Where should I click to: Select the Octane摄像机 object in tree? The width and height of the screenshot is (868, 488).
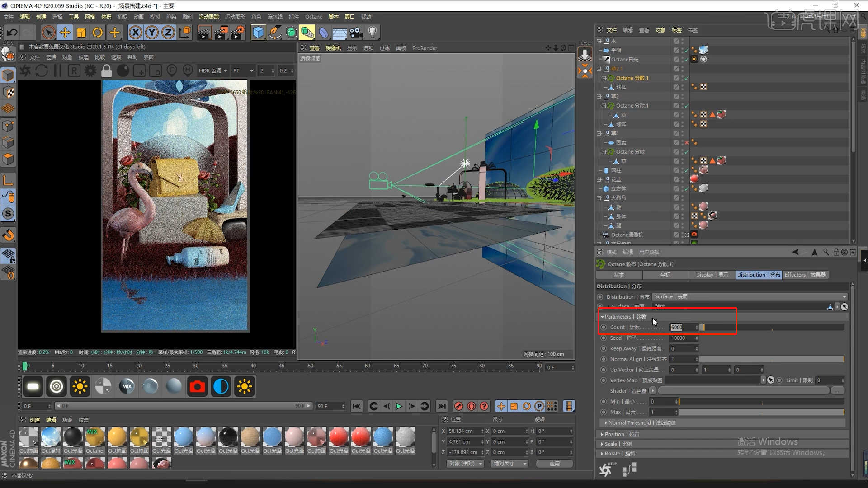(x=627, y=235)
